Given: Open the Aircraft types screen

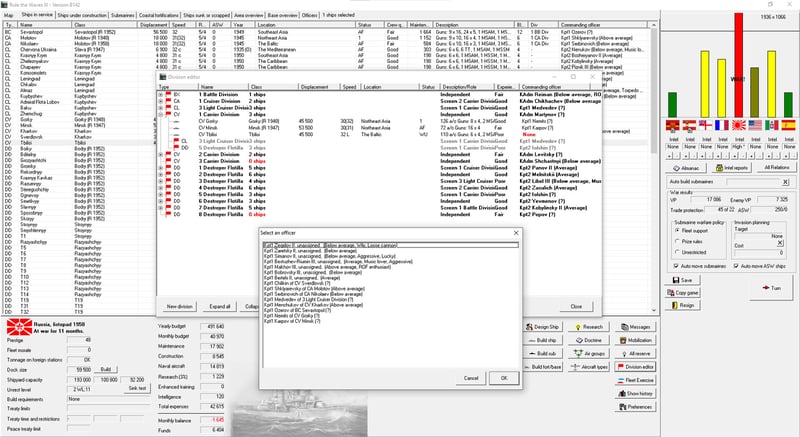Looking at the screenshot, I should coord(589,367).
